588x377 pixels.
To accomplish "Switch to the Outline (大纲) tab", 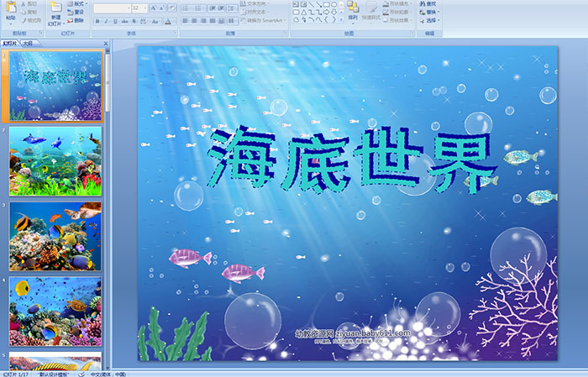I will point(28,43).
